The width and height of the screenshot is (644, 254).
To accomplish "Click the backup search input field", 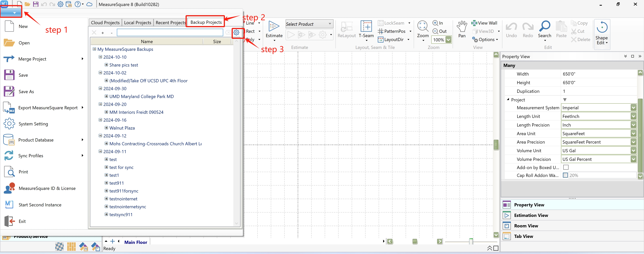I will point(170,33).
